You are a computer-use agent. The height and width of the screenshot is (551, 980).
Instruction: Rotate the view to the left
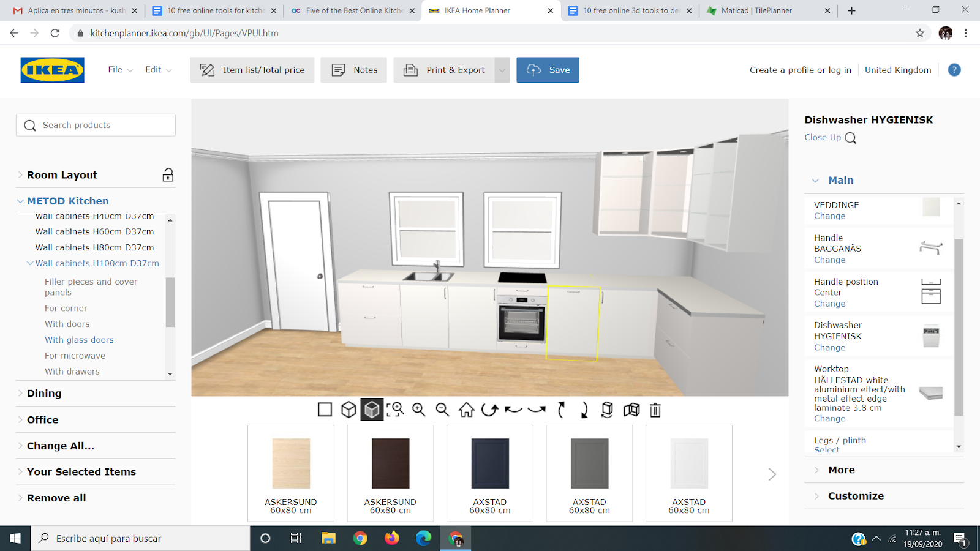pyautogui.click(x=513, y=410)
